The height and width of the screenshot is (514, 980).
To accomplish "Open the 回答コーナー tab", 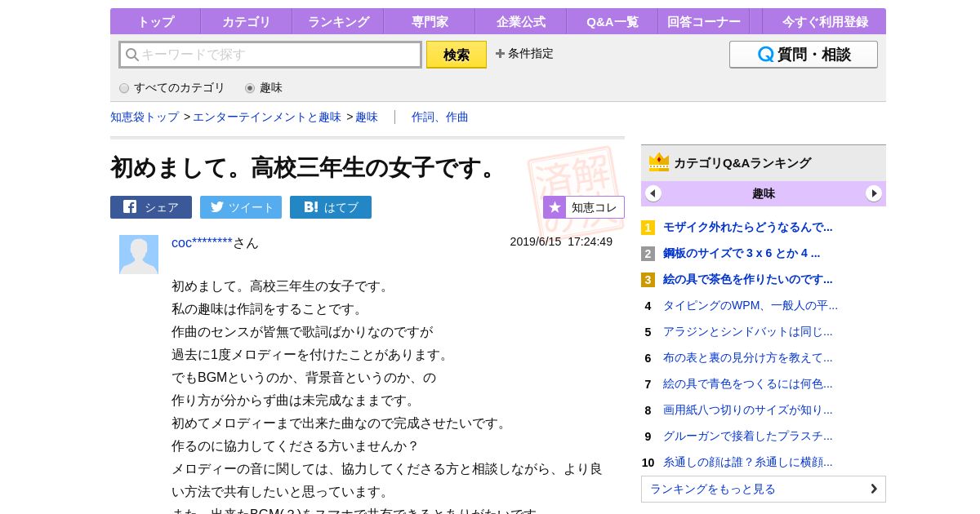I will pos(704,22).
